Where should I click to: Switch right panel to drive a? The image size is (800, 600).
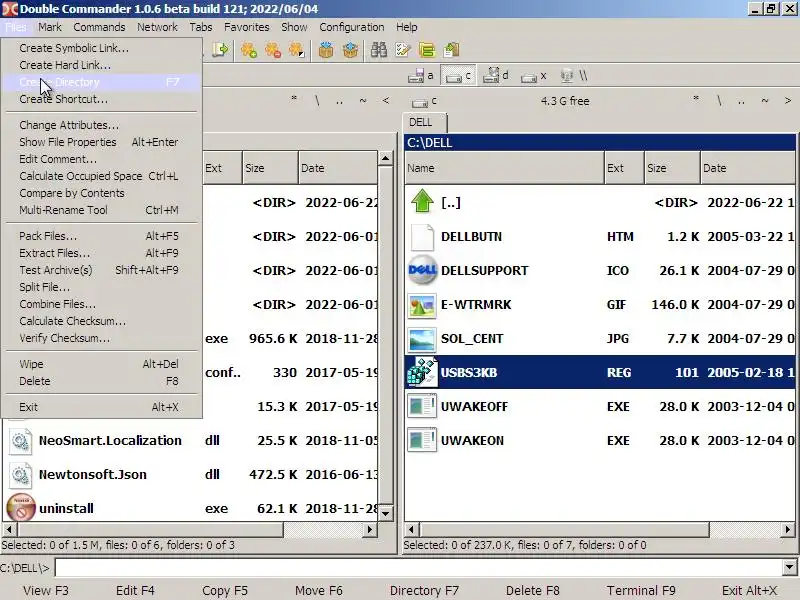[x=421, y=76]
